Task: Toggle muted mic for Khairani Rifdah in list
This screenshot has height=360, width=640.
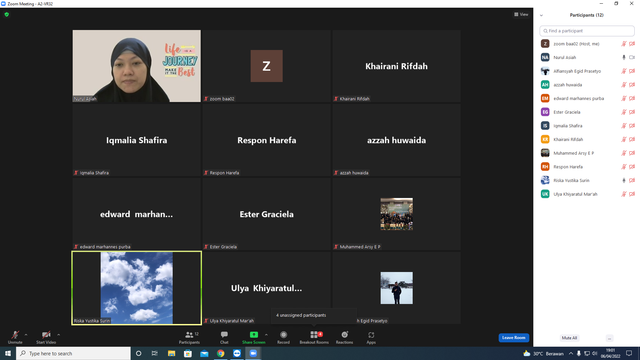Action: (x=624, y=139)
